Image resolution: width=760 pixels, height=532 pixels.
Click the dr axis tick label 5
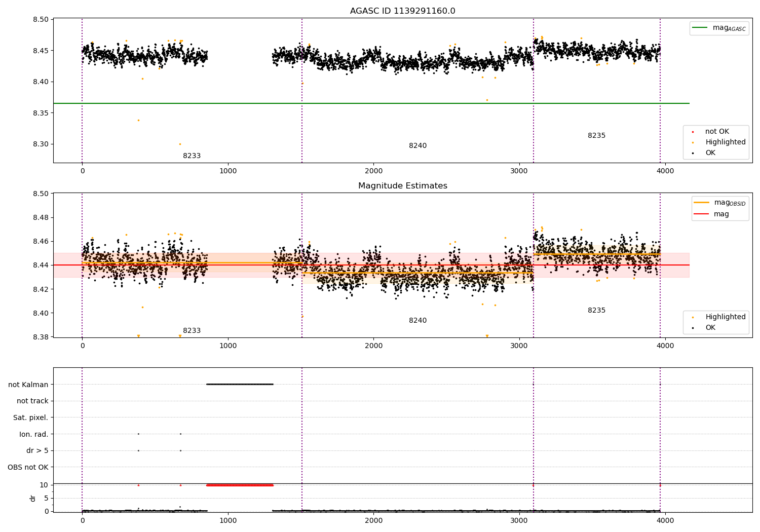(x=46, y=499)
